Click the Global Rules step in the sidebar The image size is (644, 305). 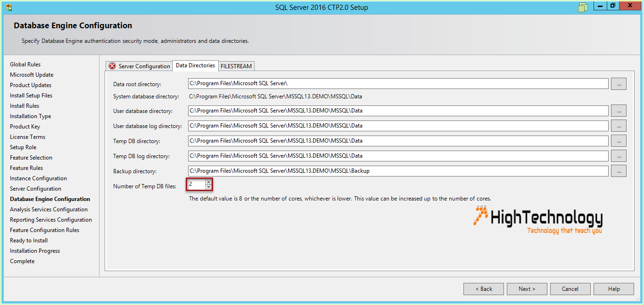pos(25,64)
